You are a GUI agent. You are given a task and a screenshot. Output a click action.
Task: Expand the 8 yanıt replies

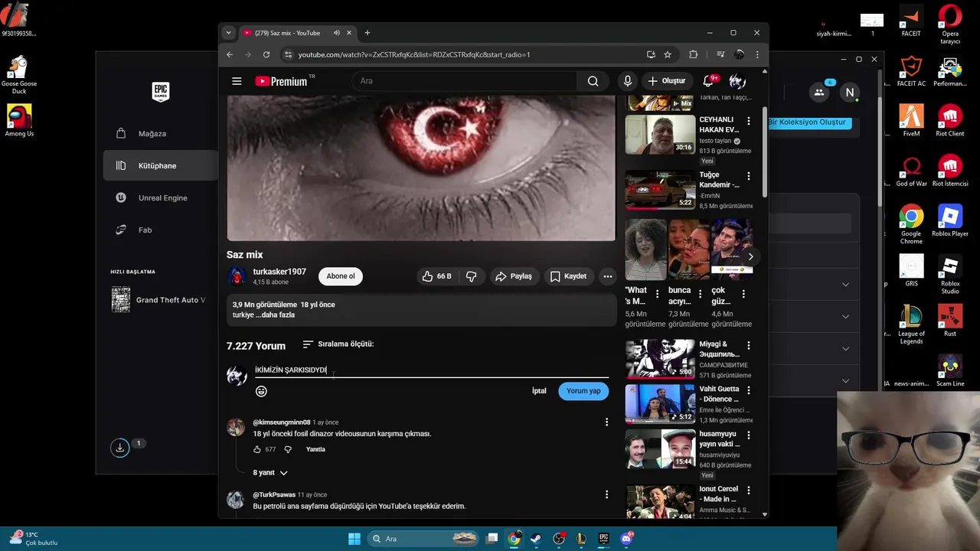(270, 473)
